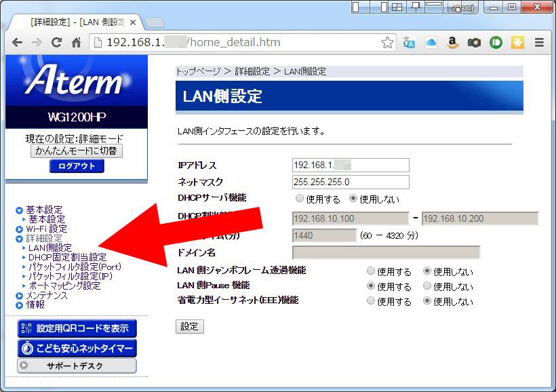Click the ドメイン名 input field

click(x=386, y=252)
